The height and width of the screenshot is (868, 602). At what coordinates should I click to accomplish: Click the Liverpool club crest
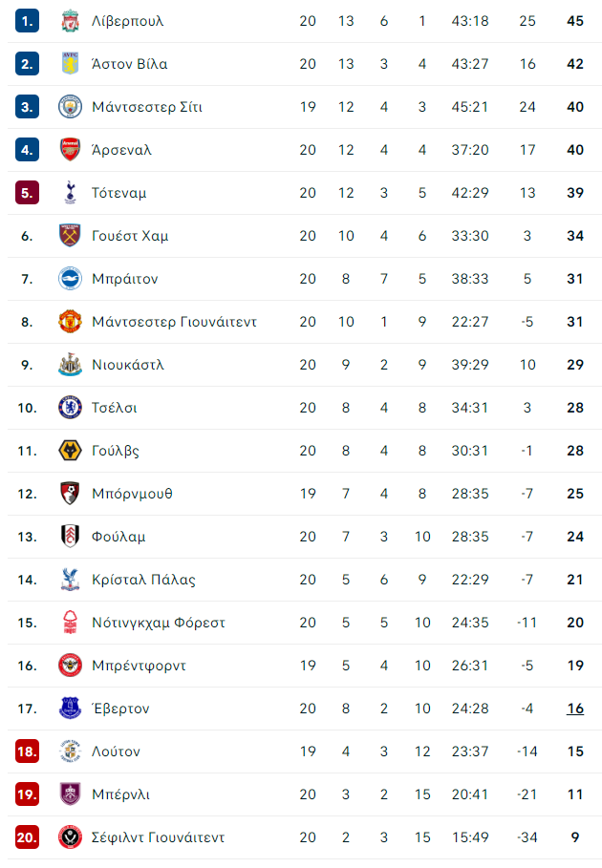tap(71, 21)
